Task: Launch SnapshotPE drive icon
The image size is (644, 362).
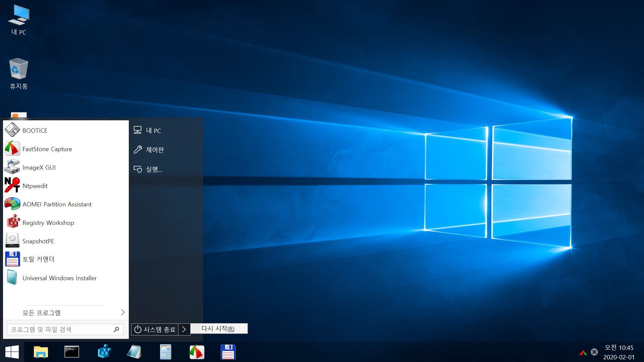Action: (12, 241)
